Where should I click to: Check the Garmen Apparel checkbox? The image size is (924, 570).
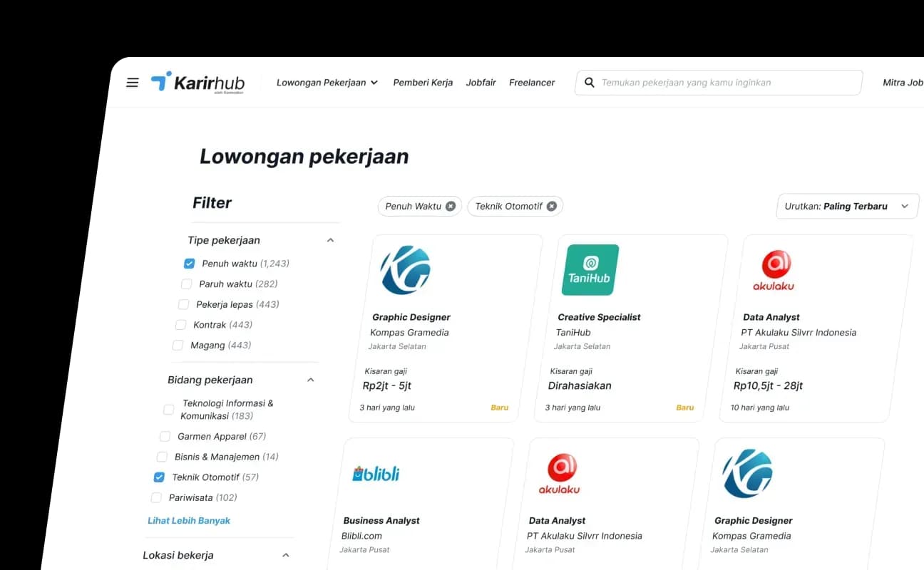[x=165, y=437]
